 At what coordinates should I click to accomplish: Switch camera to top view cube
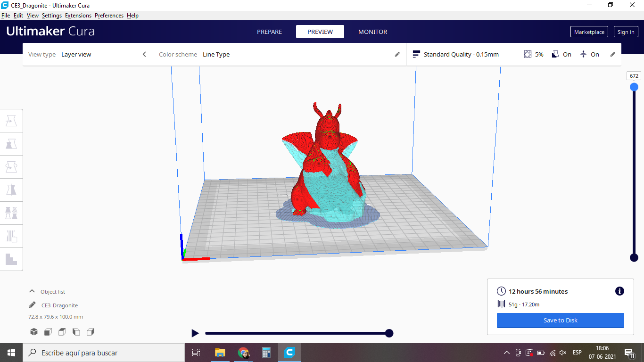[62, 332]
